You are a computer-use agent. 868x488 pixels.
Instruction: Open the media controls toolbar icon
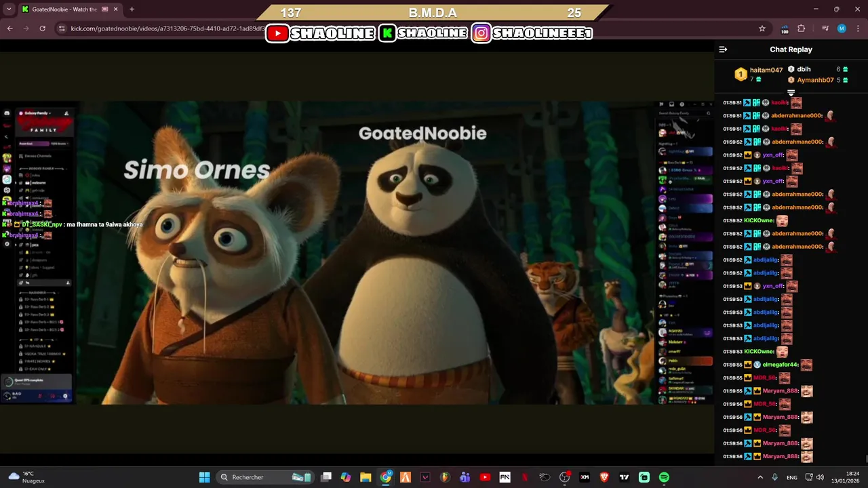coord(825,28)
